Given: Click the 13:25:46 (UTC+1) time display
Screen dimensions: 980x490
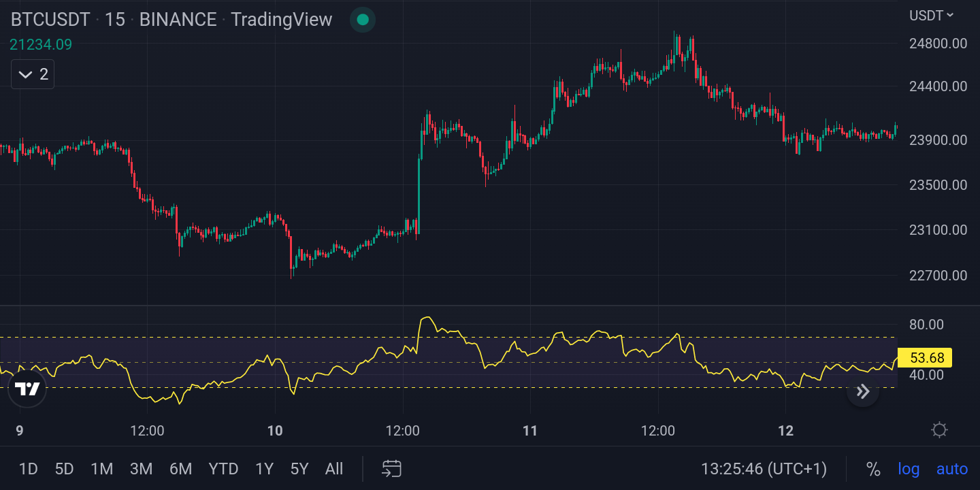Looking at the screenshot, I should [x=765, y=469].
